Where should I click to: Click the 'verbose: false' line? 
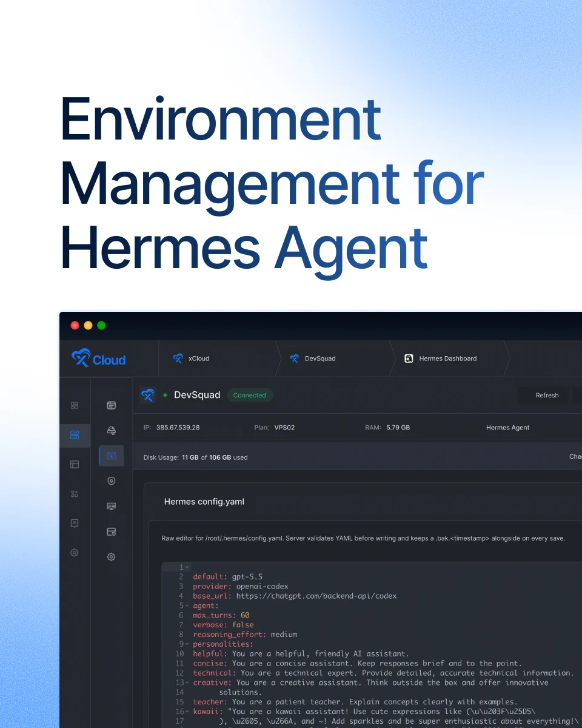223,625
